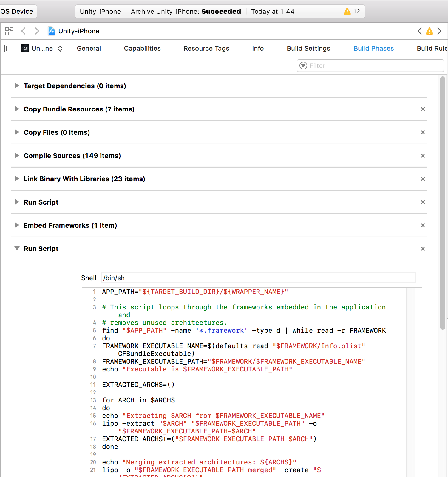448x477 pixels.
Task: Add a new build phase with plus
Action: tap(8, 66)
